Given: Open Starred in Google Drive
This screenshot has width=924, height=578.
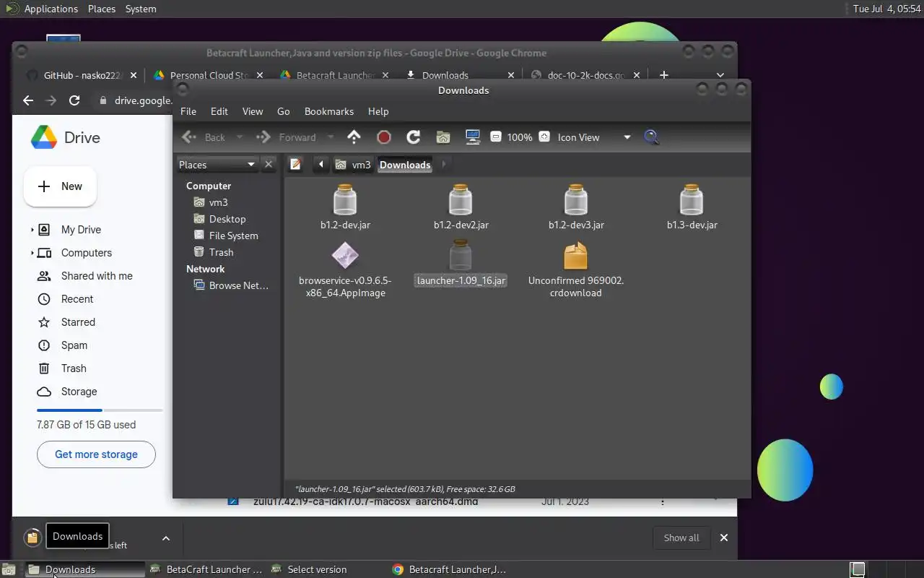Looking at the screenshot, I should [78, 322].
